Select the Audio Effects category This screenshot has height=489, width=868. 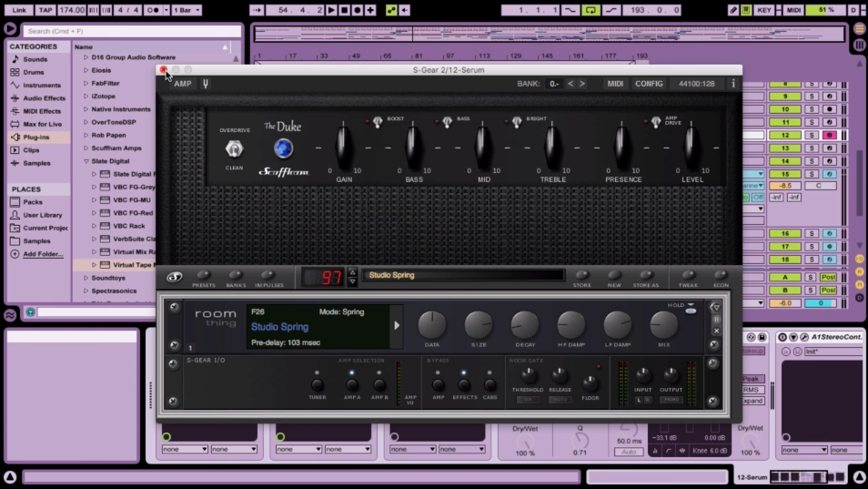[44, 98]
